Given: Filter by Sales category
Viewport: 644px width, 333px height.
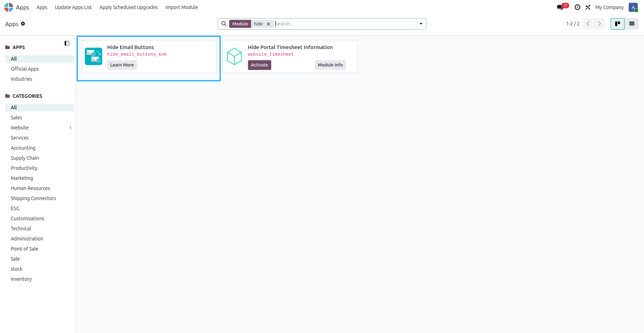Looking at the screenshot, I should click(x=40, y=118).
